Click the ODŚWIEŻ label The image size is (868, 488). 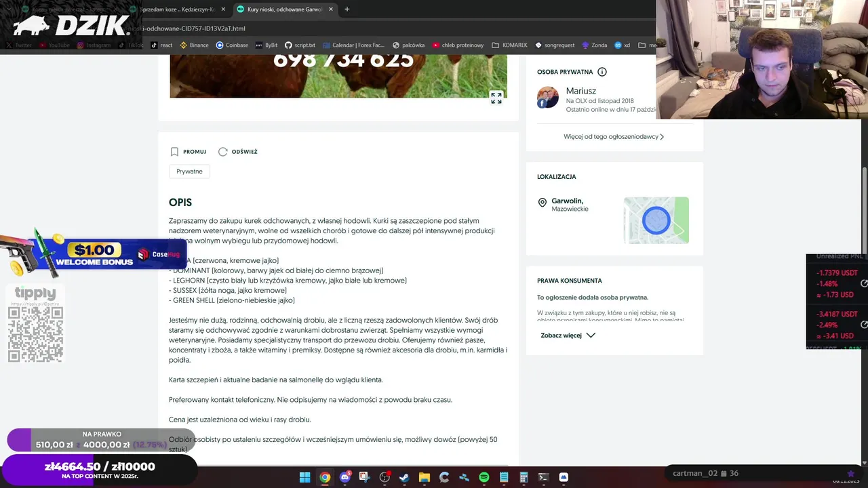point(244,152)
